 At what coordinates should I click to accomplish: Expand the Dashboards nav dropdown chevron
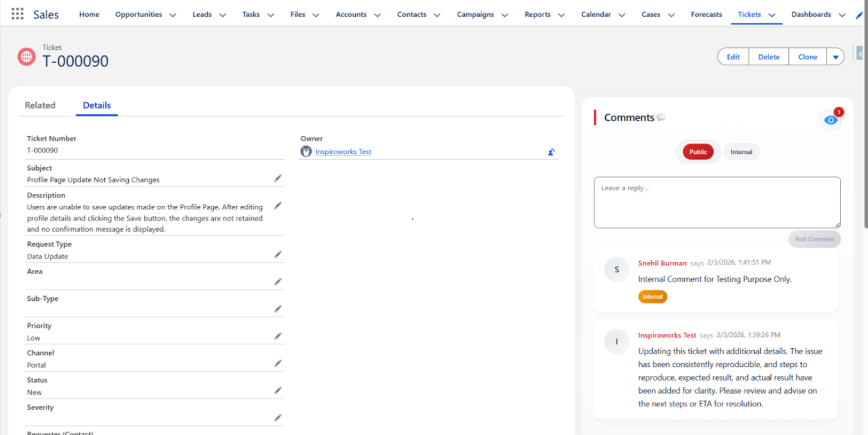click(842, 15)
